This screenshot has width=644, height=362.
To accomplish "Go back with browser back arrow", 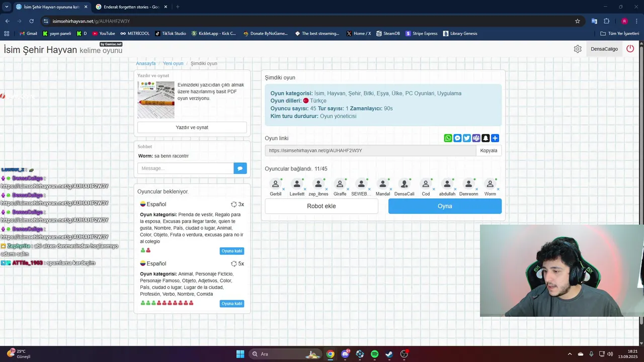I will pyautogui.click(x=7, y=21).
